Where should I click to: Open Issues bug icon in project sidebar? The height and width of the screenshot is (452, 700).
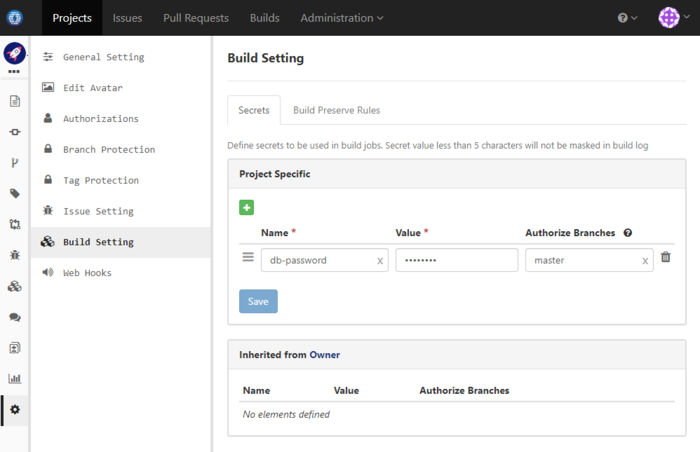[15, 256]
